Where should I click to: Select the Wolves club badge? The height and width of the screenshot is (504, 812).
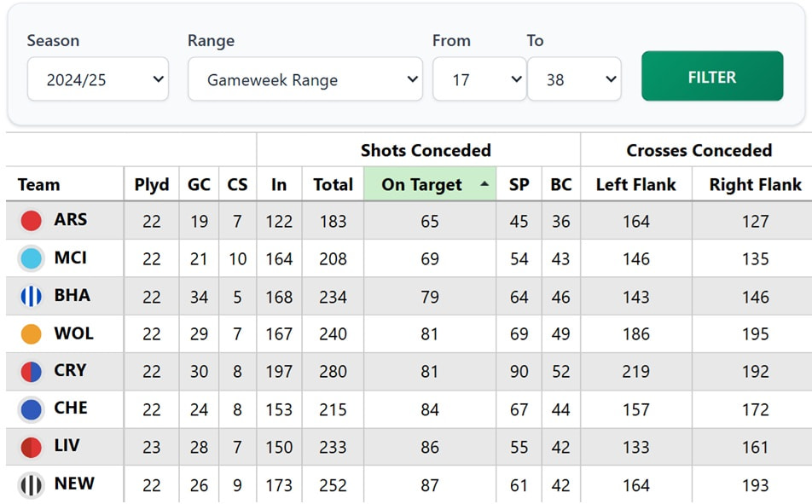click(32, 333)
